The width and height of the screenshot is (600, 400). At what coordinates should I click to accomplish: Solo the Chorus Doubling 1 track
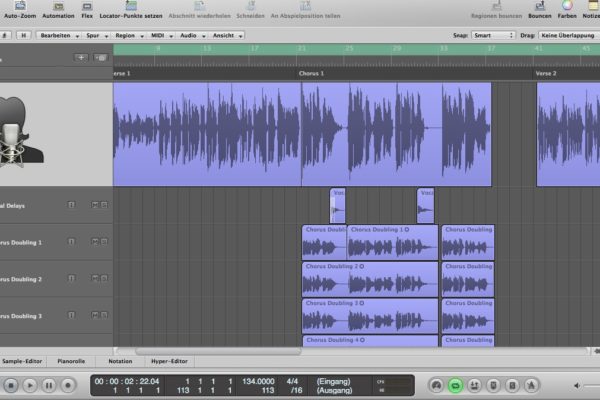click(x=104, y=242)
